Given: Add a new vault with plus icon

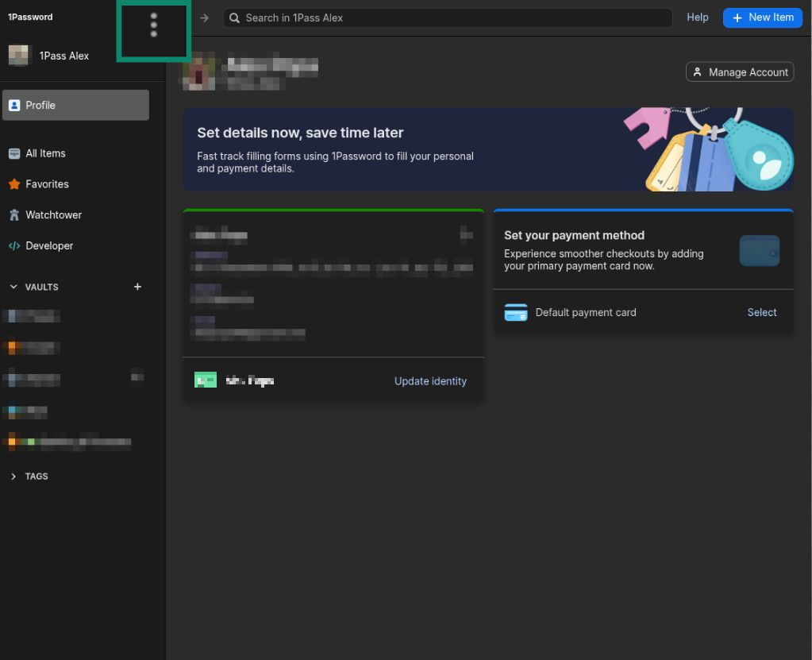Looking at the screenshot, I should 137,287.
